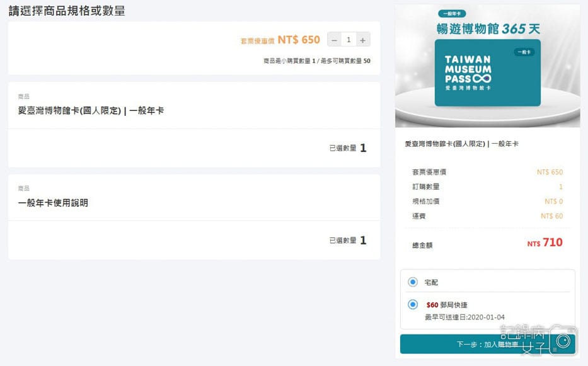Click the camera watermark icon
588x366 pixels.
coord(562,341)
